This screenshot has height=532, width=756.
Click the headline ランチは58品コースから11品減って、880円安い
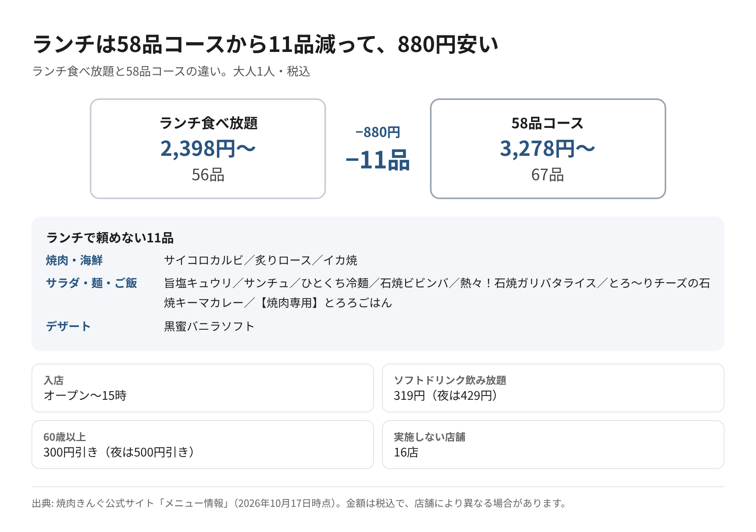(x=266, y=44)
